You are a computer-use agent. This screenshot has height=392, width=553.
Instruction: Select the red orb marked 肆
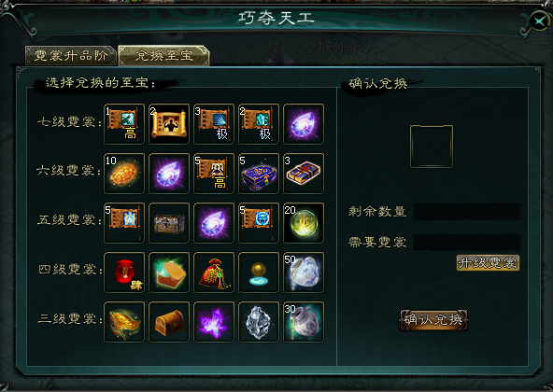click(124, 273)
